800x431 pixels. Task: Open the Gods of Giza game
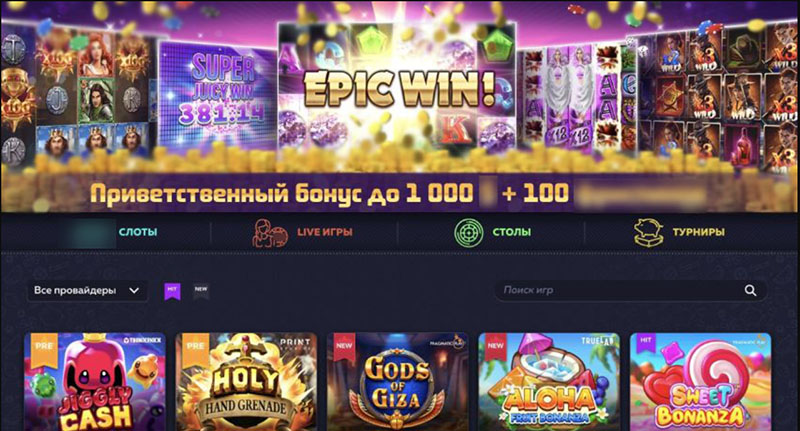397,382
